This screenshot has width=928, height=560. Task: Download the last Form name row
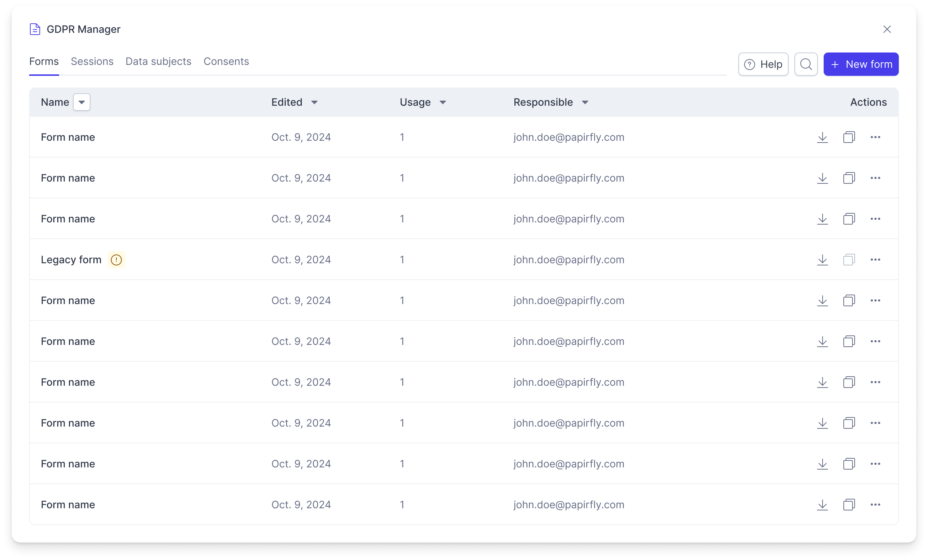tap(823, 505)
